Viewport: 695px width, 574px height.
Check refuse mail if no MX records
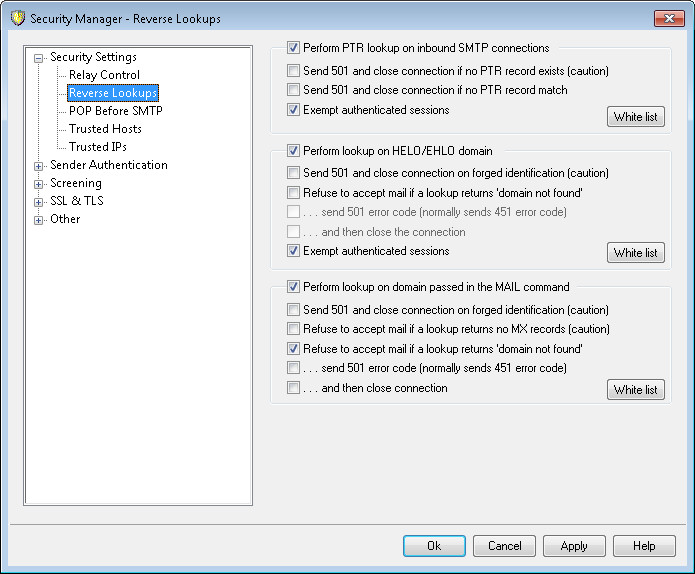click(293, 329)
